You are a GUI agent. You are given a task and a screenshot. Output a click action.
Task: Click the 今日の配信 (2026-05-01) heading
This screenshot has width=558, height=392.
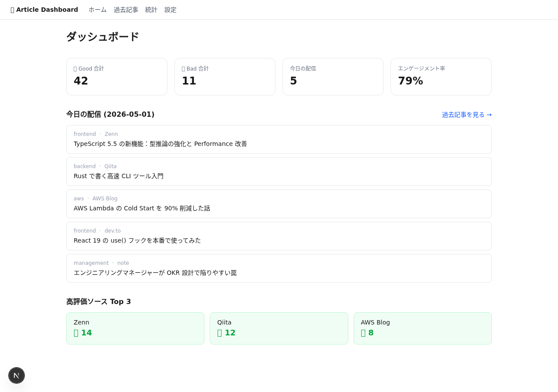110,114
